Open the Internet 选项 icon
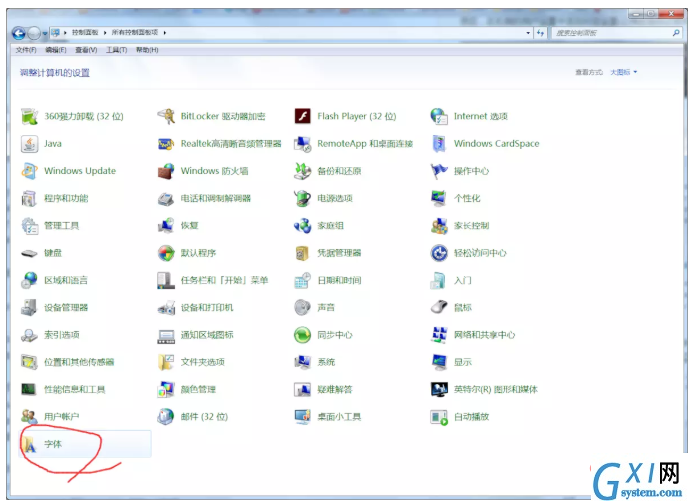 [x=439, y=116]
